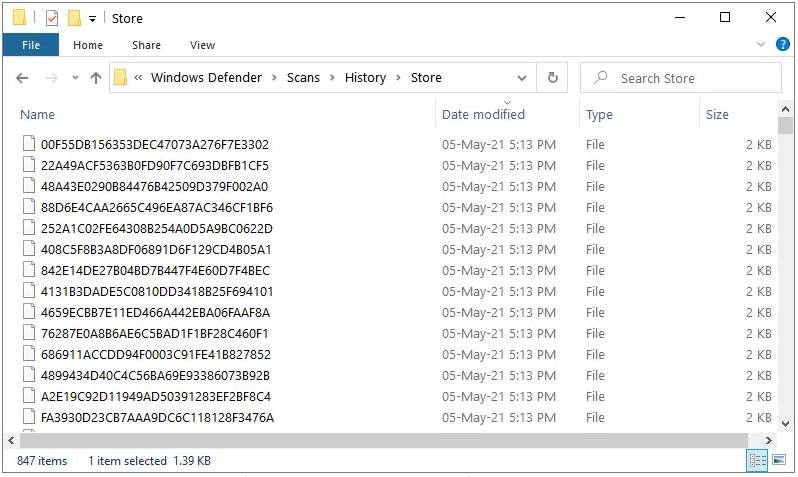Screen dimensions: 798x477
Task: Sort by the Name column header
Action: click(x=37, y=115)
